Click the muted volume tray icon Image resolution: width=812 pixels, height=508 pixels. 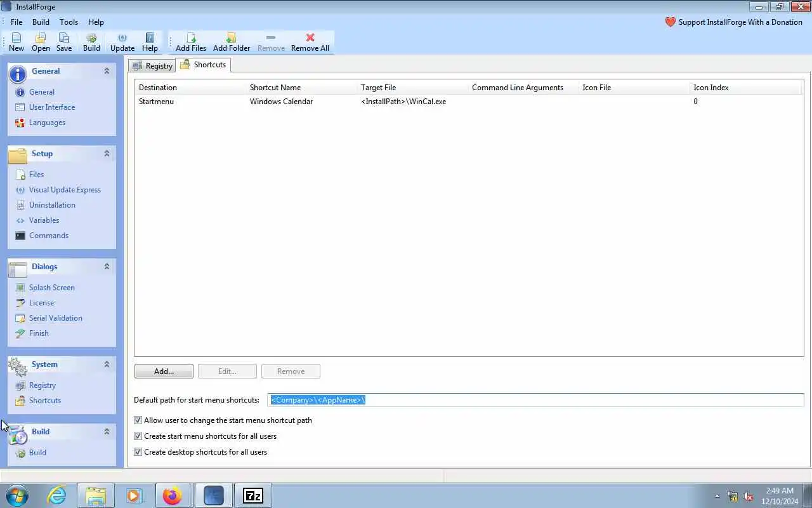point(748,497)
